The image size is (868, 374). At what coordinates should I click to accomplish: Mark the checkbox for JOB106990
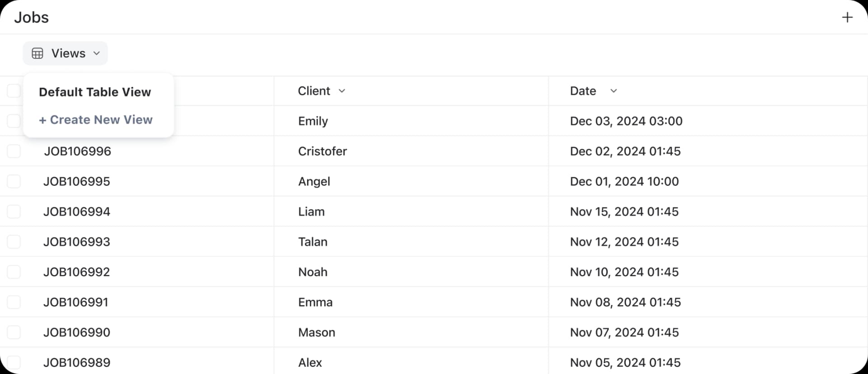point(14,332)
